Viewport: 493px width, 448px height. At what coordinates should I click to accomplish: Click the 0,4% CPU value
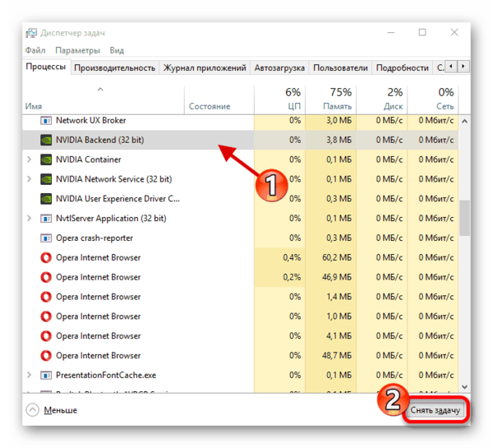coord(292,257)
